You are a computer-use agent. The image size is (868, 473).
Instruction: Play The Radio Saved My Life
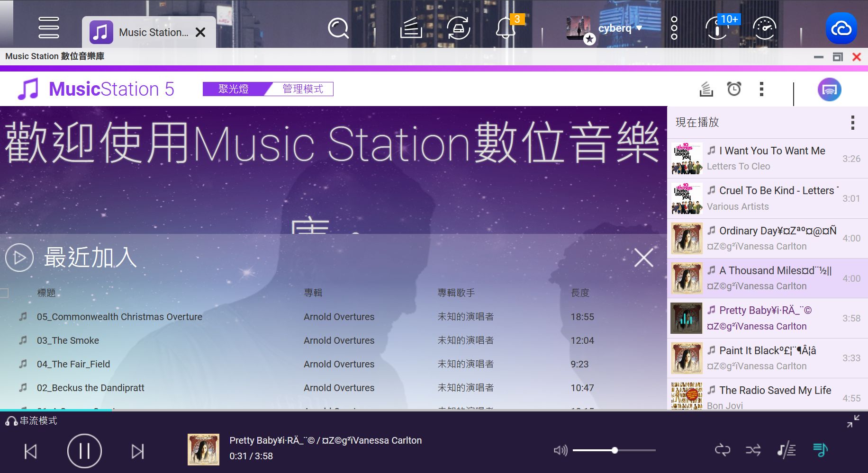[768, 395]
